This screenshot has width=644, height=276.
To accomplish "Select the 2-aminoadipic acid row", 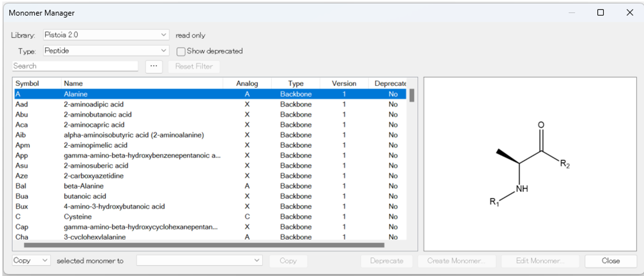I will click(94, 104).
